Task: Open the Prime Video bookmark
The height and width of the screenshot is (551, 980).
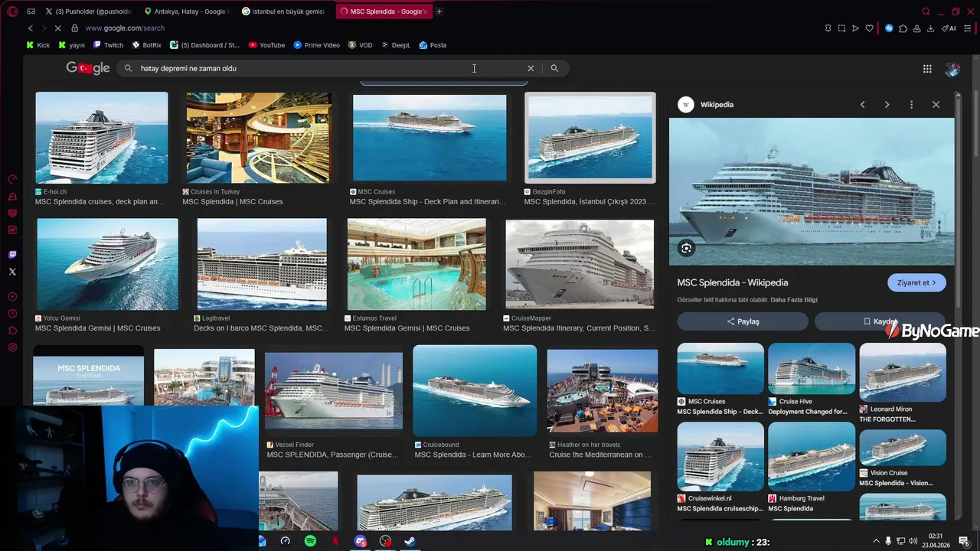Action: (317, 45)
